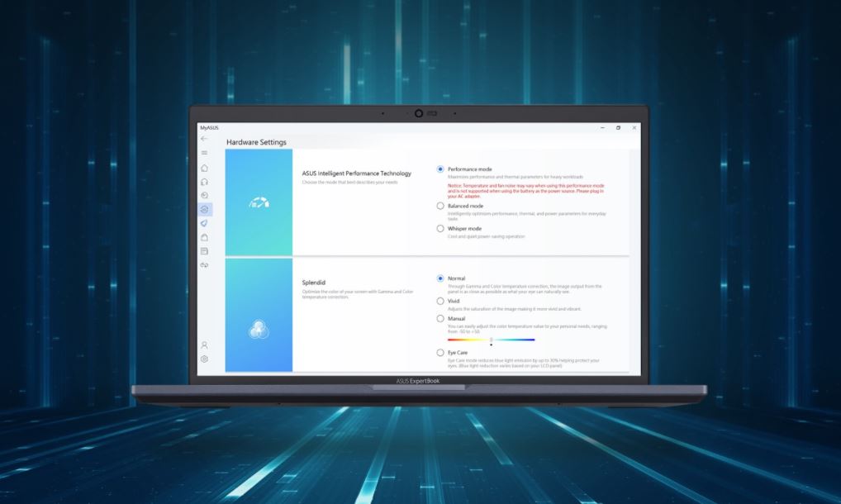Screen dimensions: 841x504
Task: Open the shopping bag sidebar icon
Action: [x=204, y=237]
